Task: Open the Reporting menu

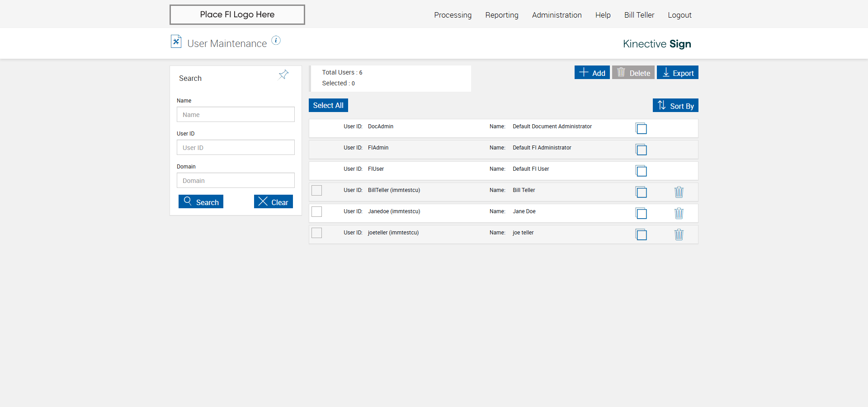Action: point(502,15)
